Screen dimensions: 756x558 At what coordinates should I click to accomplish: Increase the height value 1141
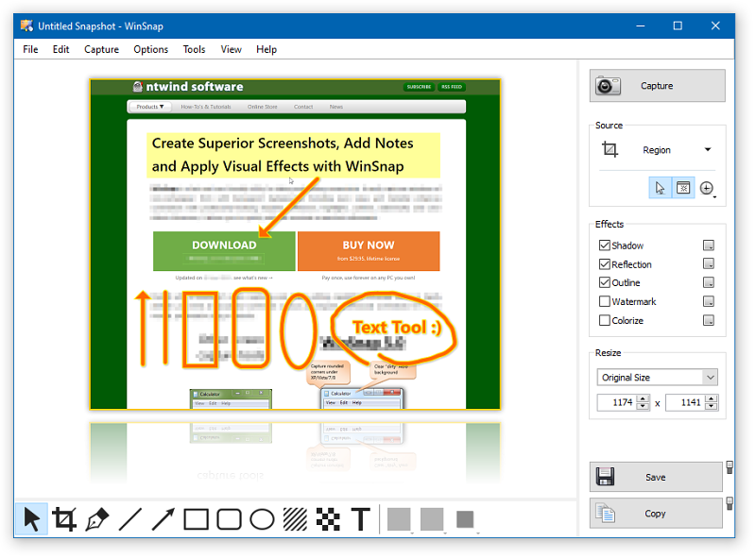(x=712, y=398)
